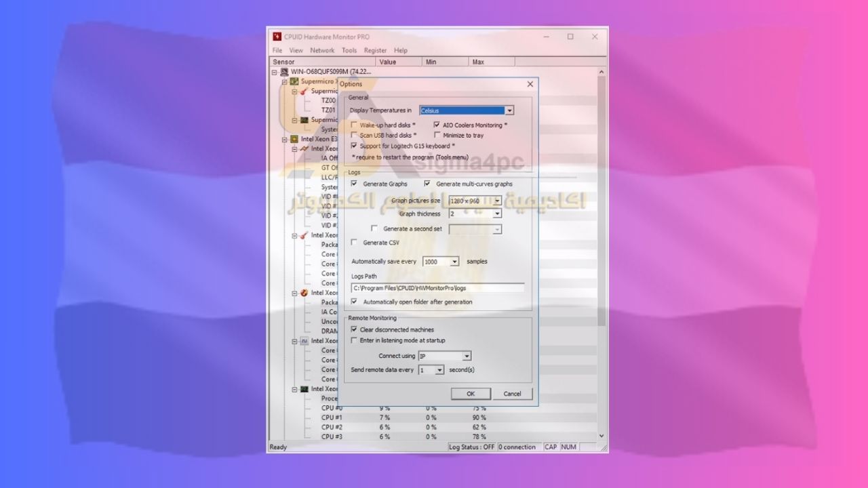The image size is (868, 488).
Task: Click the Max column header
Action: point(492,62)
